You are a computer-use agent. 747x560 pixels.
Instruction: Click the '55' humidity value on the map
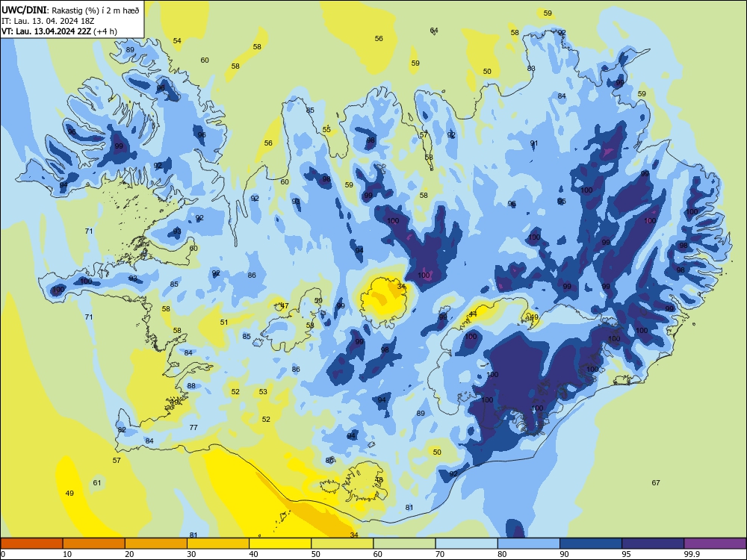pos(326,129)
